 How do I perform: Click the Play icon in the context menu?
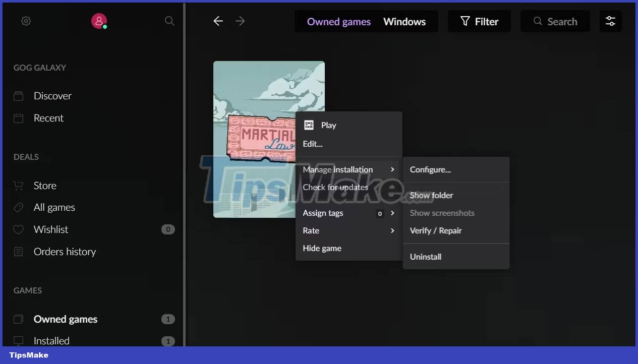click(x=309, y=125)
